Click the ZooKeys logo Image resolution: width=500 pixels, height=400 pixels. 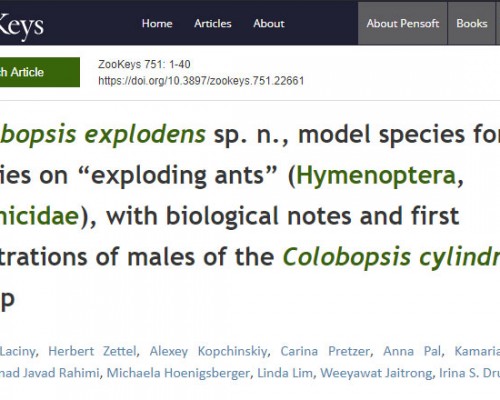click(22, 26)
